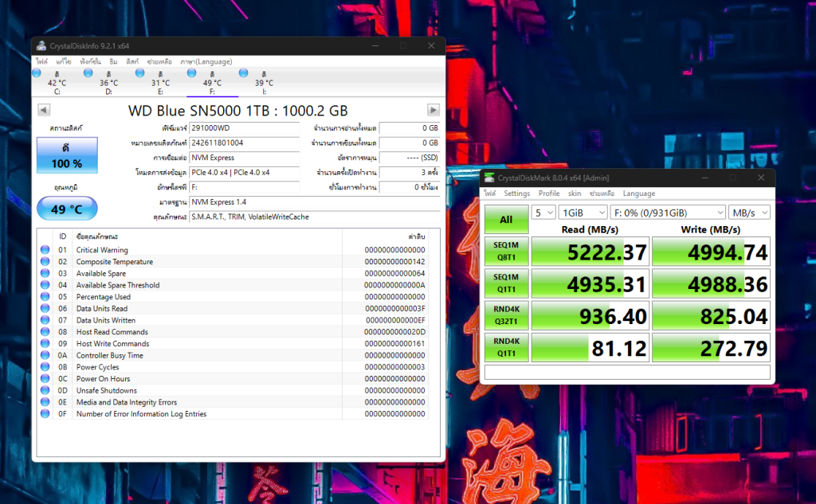Image resolution: width=816 pixels, height=504 pixels.
Task: Click the features field listing S.M.A.R.T., TRIM
Action: tap(314, 217)
